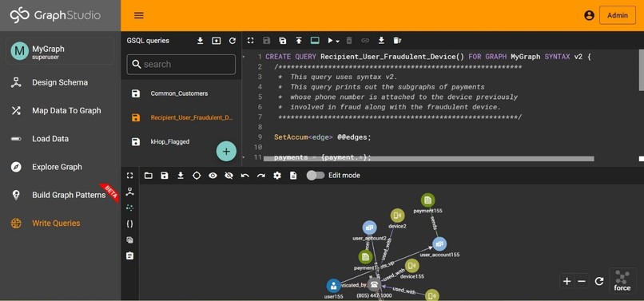The height and width of the screenshot is (301, 644).
Task: Collapse the code fold arrow at line 1
Action: tap(244, 57)
